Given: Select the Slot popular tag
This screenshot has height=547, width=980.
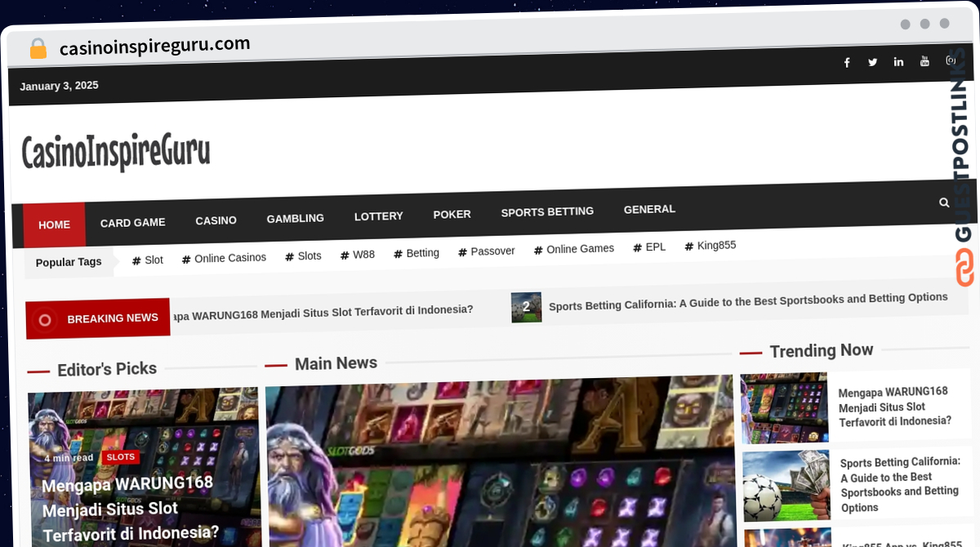Looking at the screenshot, I should point(148,260).
